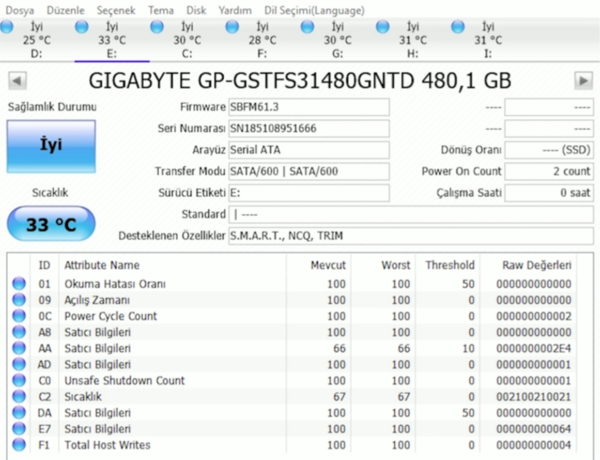
Task: Click raw value 002100210021
Action: pos(534,396)
